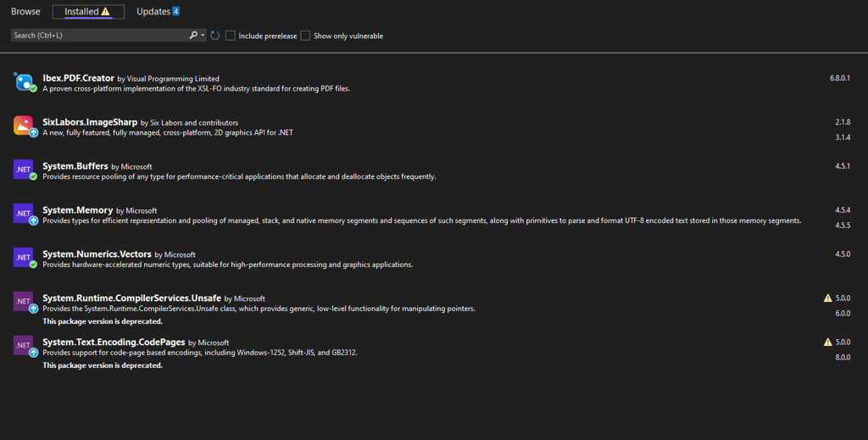
Task: Click the System.Memory .NET icon
Action: (x=24, y=214)
